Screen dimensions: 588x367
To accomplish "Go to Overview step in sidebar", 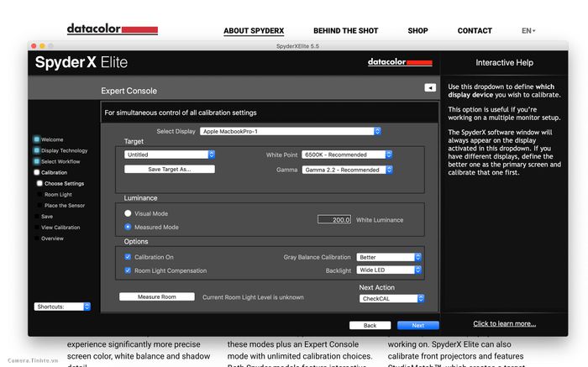I will pos(52,239).
